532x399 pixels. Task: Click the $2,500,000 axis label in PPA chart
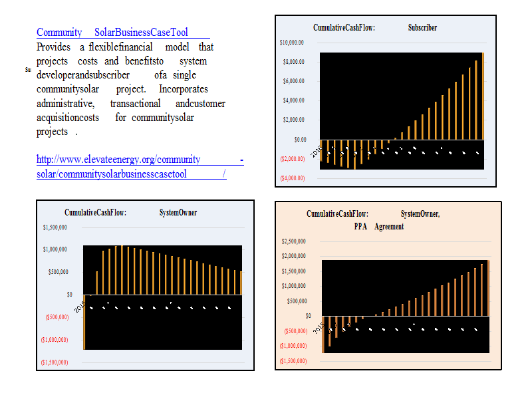point(295,241)
